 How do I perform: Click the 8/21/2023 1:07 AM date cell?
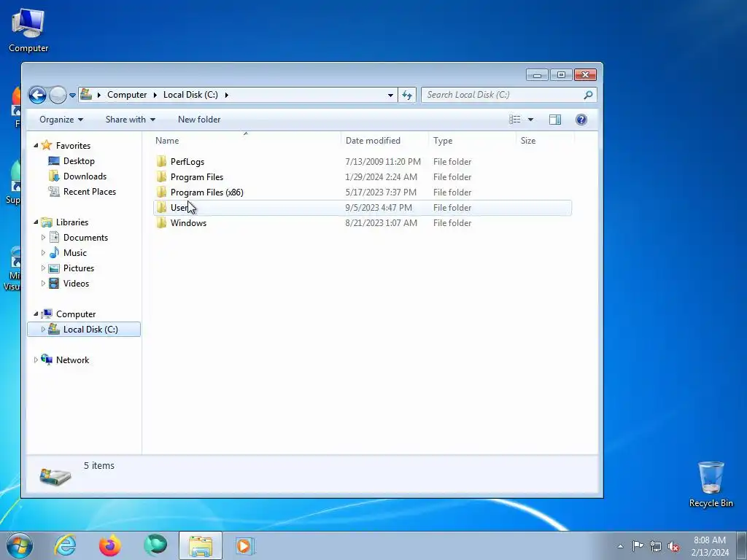(381, 223)
